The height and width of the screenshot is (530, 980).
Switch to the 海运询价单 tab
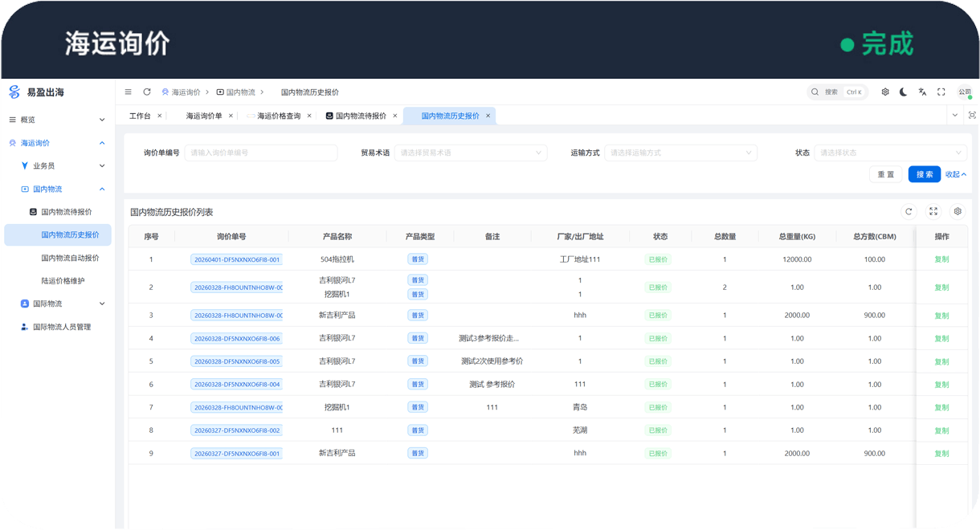(204, 116)
